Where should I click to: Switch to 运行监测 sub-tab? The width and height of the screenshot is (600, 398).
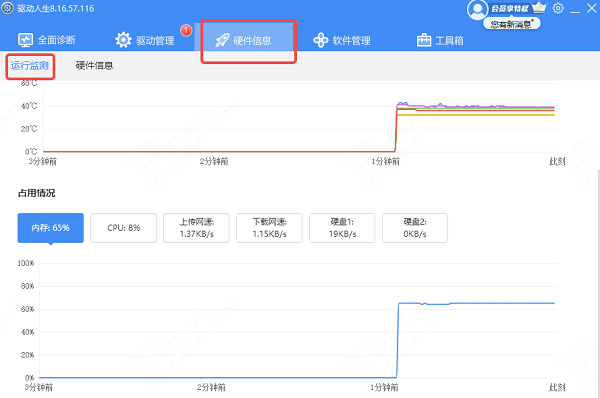(30, 66)
